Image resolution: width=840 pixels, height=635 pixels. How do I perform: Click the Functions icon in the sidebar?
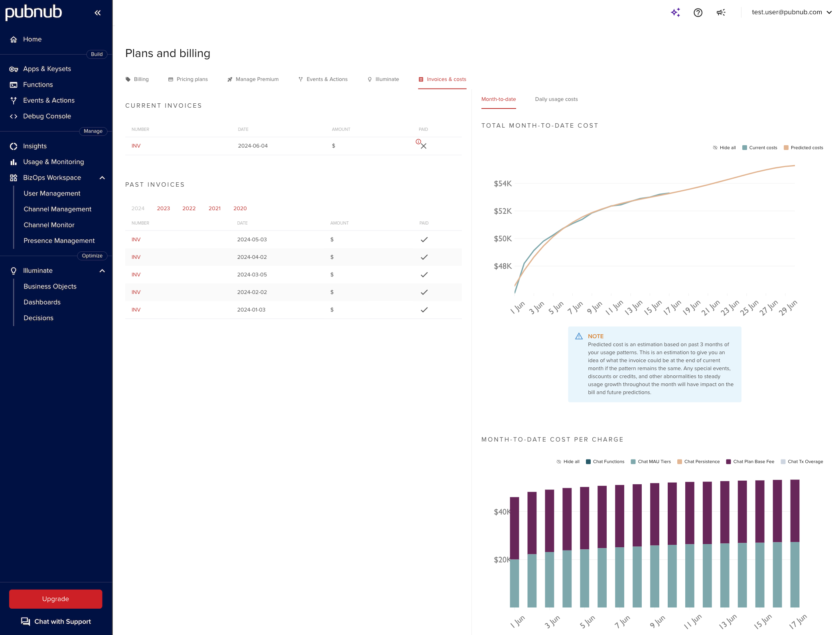tap(14, 84)
